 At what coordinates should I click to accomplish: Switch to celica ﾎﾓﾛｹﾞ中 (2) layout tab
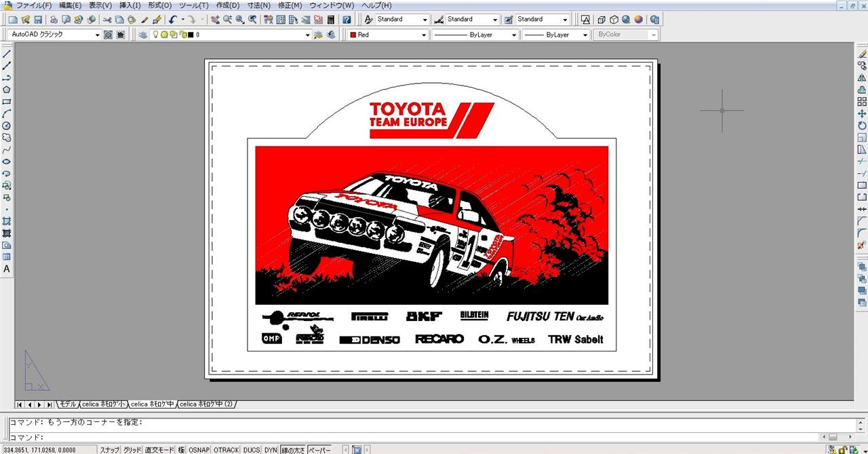207,404
